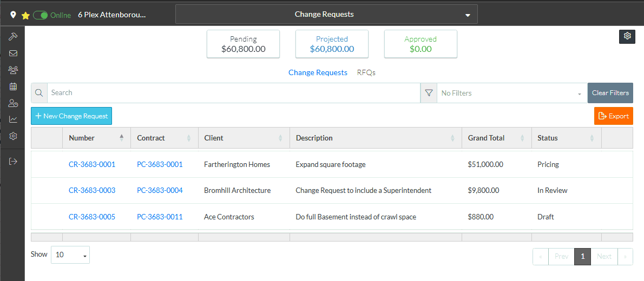The image size is (644, 281).
Task: Select the Change Requests tab
Action: pos(318,72)
